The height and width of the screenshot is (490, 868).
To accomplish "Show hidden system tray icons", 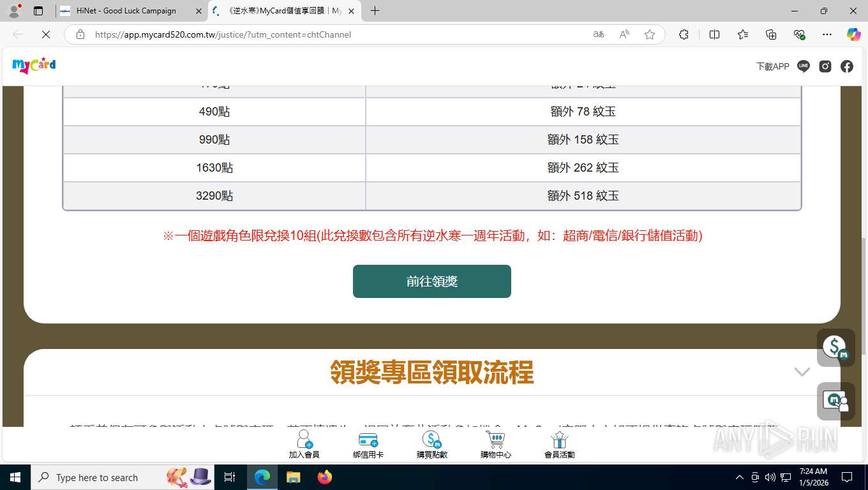I will coord(740,477).
